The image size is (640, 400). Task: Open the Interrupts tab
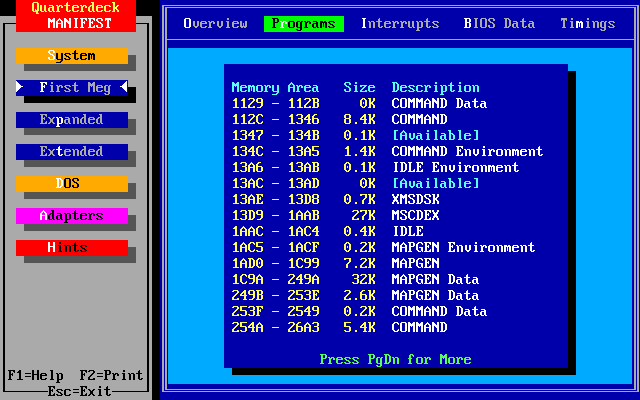400,24
